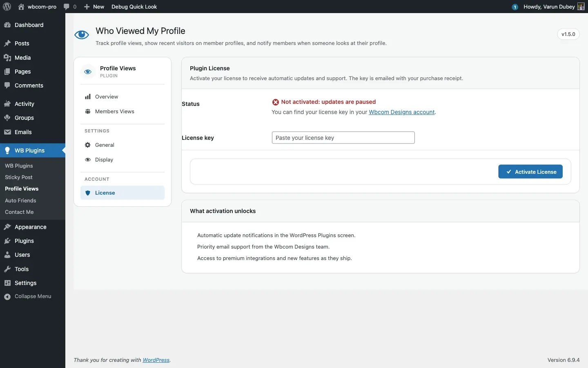Select the WB Plugins submenu entry

pos(19,166)
